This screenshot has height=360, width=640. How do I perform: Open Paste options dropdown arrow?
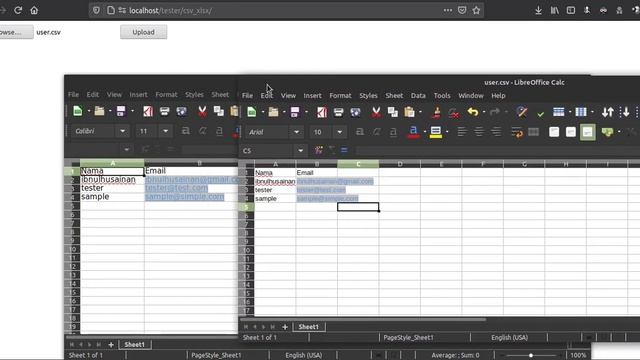coord(420,112)
